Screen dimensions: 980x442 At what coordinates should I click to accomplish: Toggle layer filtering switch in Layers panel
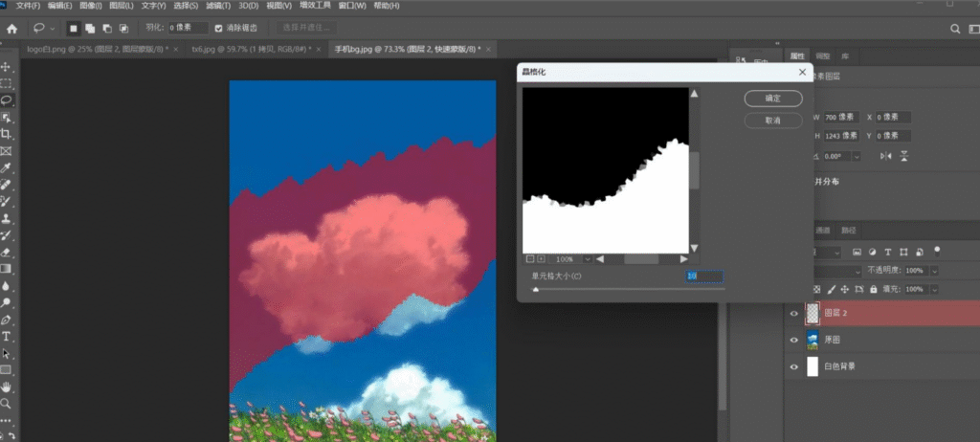pyautogui.click(x=936, y=252)
